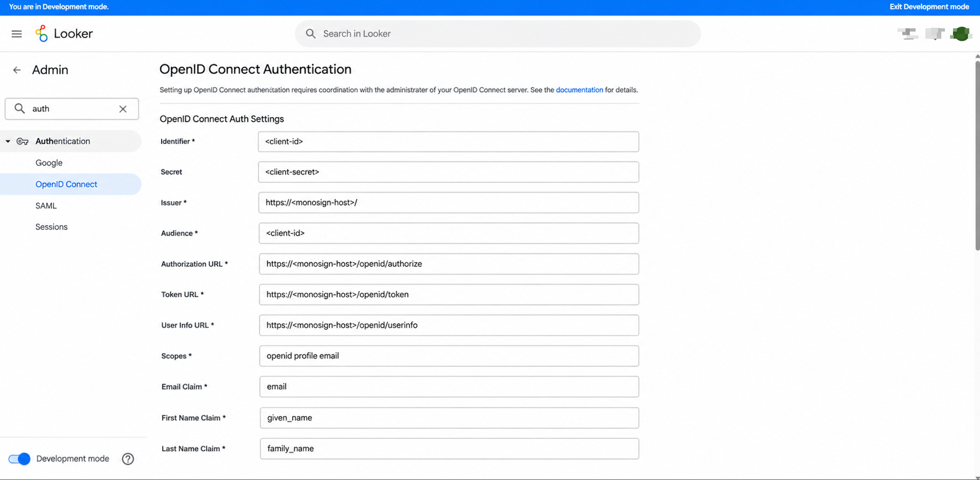Viewport: 980px width, 480px height.
Task: Open the hamburger main menu
Action: point(16,34)
